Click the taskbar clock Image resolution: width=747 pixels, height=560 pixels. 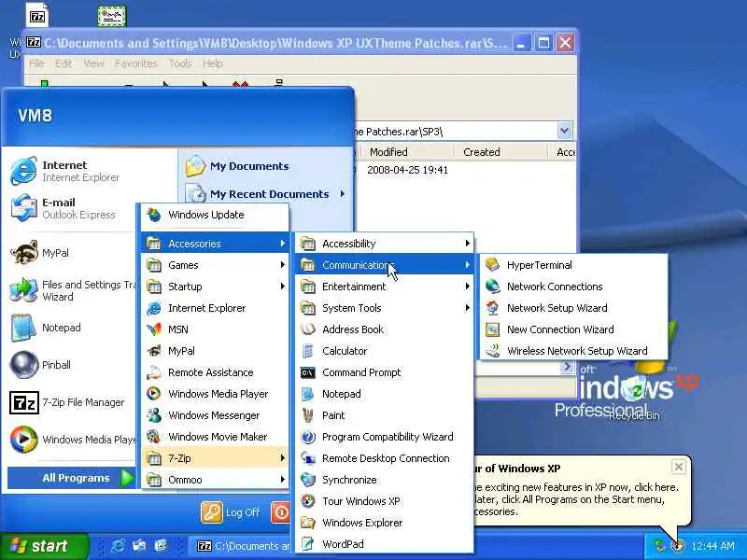[x=712, y=546]
